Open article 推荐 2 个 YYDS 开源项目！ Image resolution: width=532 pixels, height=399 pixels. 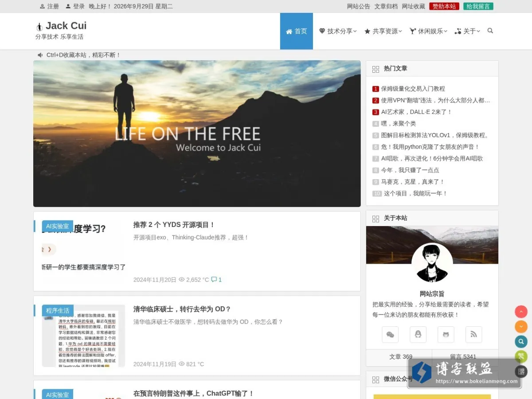tap(174, 225)
